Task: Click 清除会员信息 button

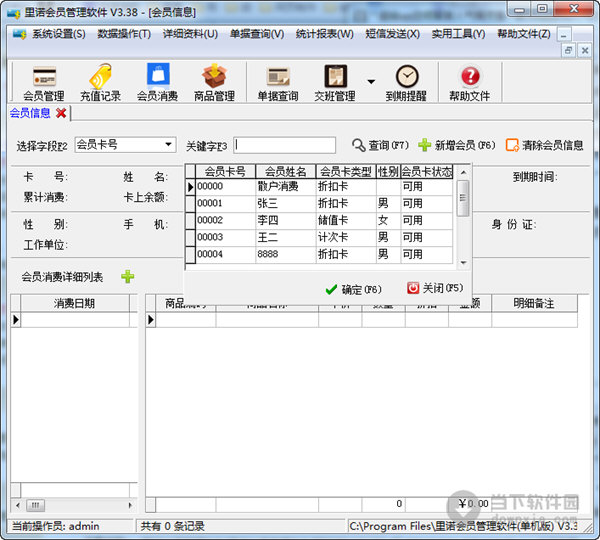Action: 545,145
